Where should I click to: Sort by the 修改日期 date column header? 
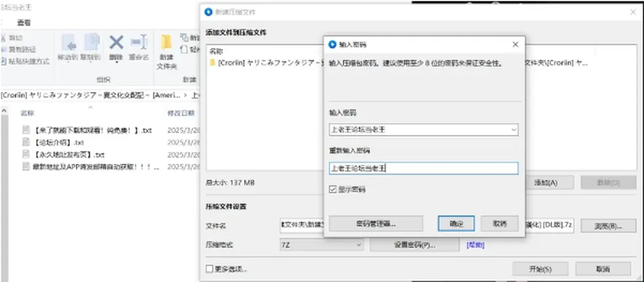coord(180,113)
